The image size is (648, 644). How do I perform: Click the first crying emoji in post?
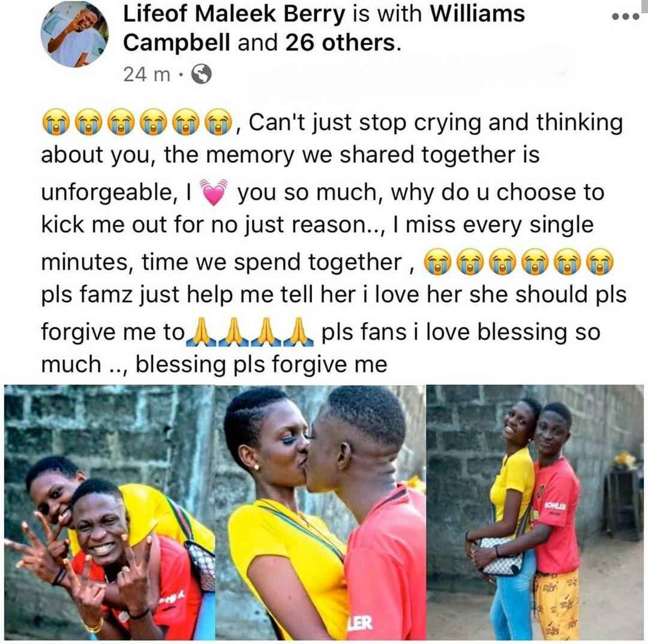click(55, 122)
